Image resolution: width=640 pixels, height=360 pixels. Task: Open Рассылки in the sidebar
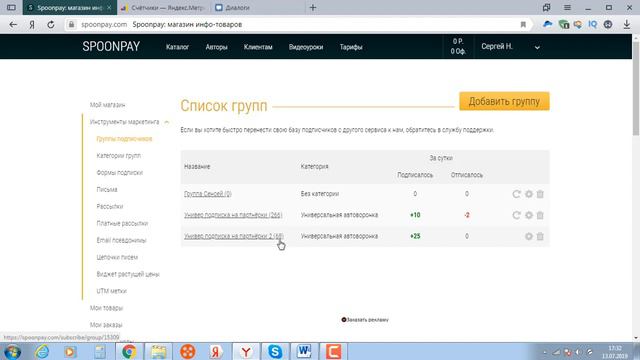click(110, 207)
